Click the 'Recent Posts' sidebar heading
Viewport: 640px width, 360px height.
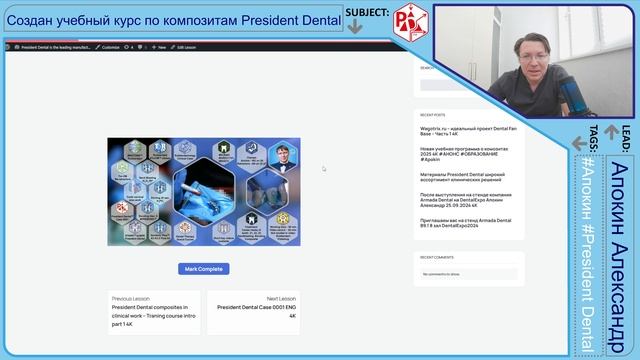pyautogui.click(x=433, y=115)
